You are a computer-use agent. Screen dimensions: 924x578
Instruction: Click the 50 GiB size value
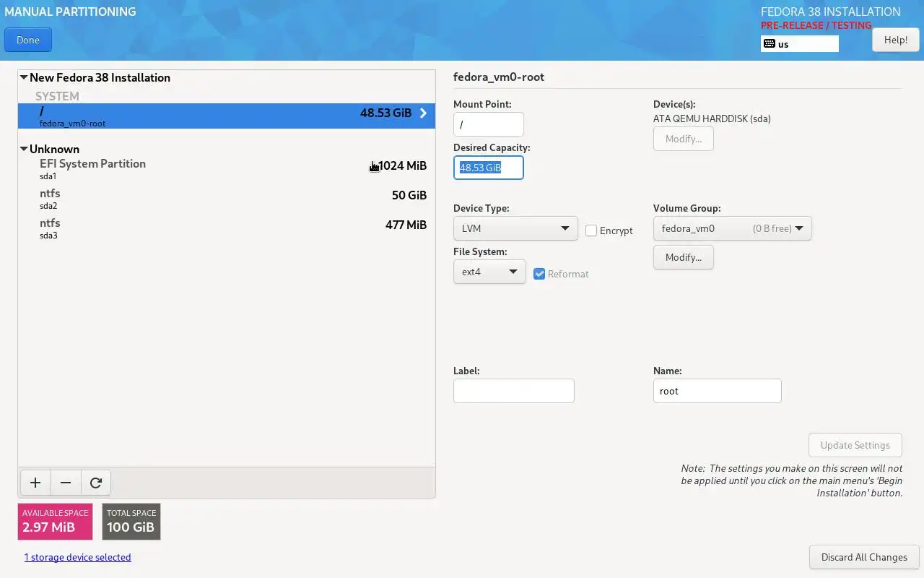409,195
